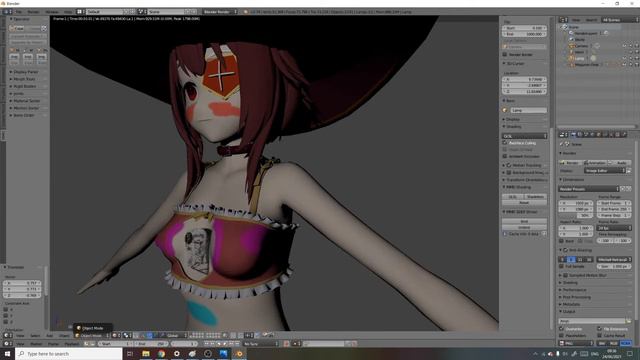Open the screen layout Default selector

[104, 12]
